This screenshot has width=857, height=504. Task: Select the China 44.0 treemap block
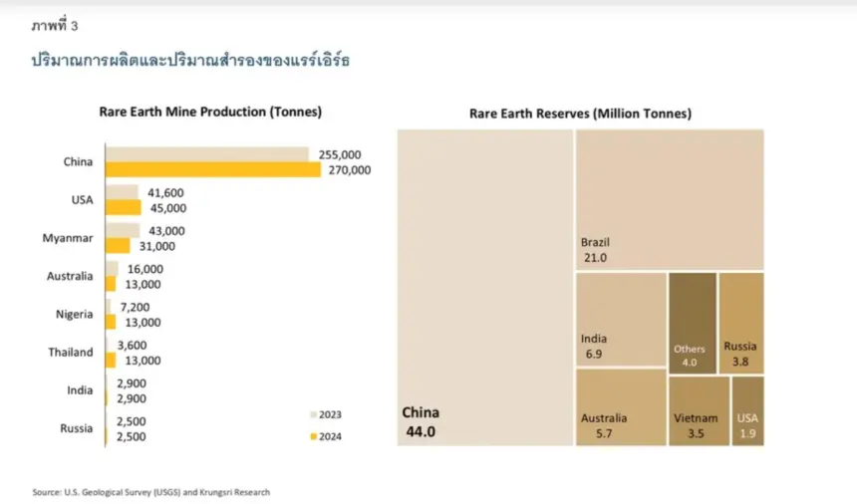[484, 288]
